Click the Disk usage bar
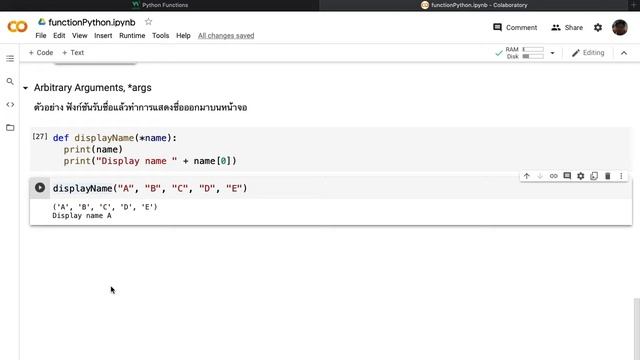Viewport: 640px width, 360px height. pyautogui.click(x=533, y=56)
